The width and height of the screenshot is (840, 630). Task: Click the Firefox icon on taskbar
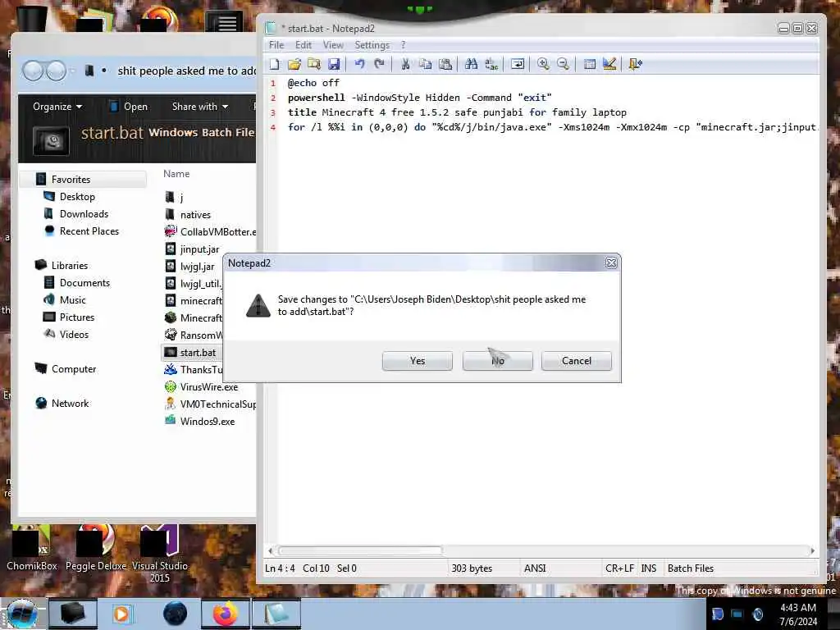[x=226, y=614]
